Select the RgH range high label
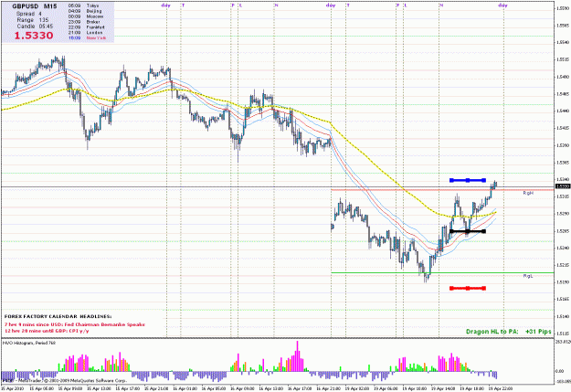 point(528,193)
